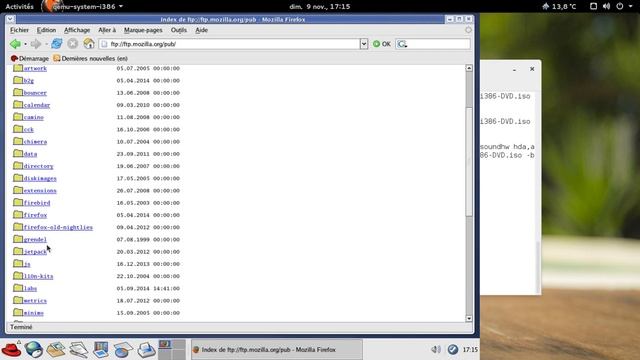Select the Firefox task in the guest taskbar
Viewport: 640px width, 360px height.
point(276,350)
